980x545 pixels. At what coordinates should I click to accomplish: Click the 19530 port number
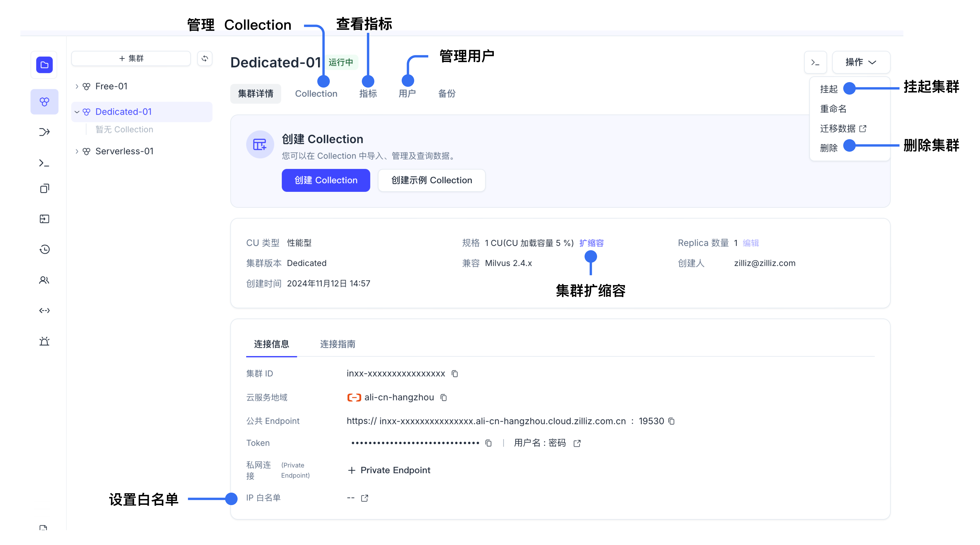click(x=651, y=421)
